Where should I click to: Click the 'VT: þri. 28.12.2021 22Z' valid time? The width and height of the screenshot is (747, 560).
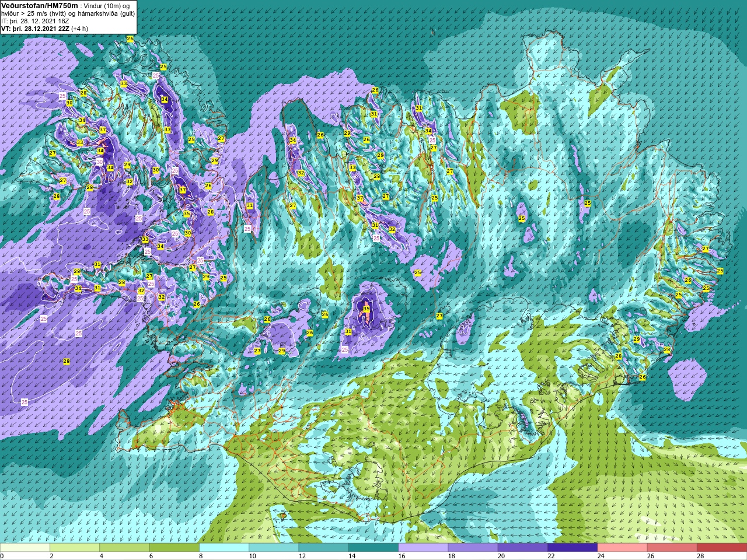pos(35,28)
